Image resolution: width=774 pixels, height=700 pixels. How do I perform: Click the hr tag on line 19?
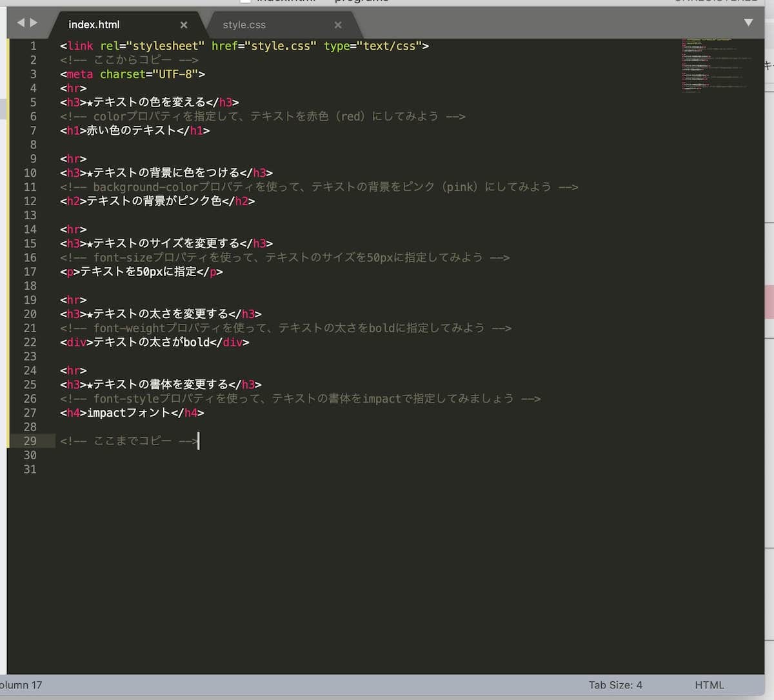point(73,300)
